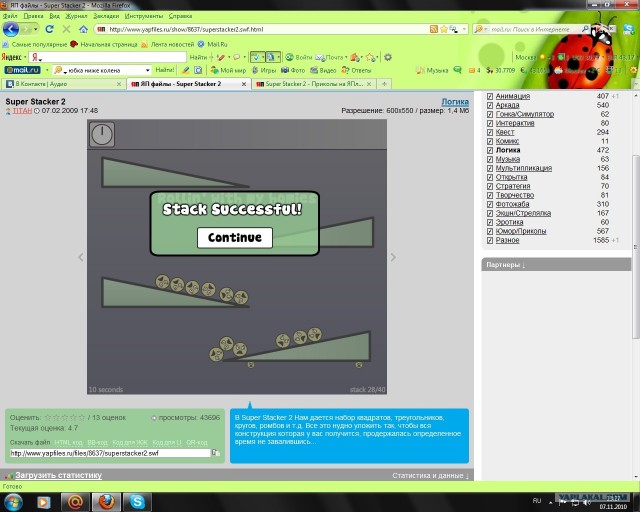640x512 pixels.
Task: Click the HTML код link
Action: point(69,443)
